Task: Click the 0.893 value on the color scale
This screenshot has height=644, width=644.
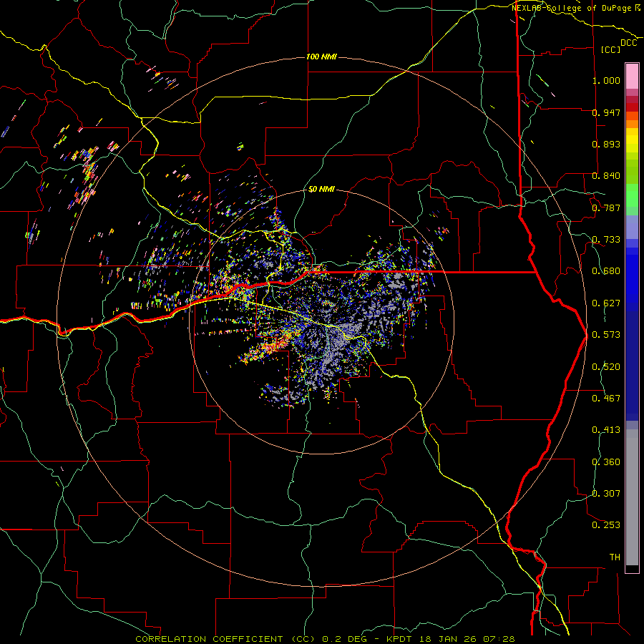Action: click(x=606, y=144)
